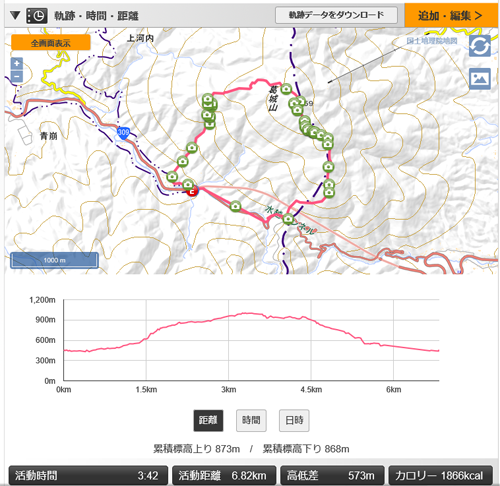Open the 国土地理院地図 map source link
The width and height of the screenshot is (500, 486).
(432, 41)
